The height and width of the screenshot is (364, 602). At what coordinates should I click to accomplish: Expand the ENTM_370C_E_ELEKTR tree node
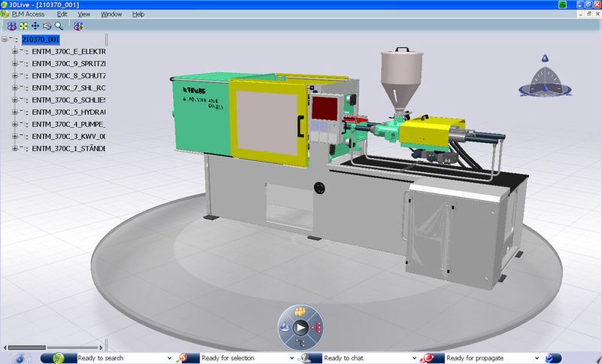[14, 51]
